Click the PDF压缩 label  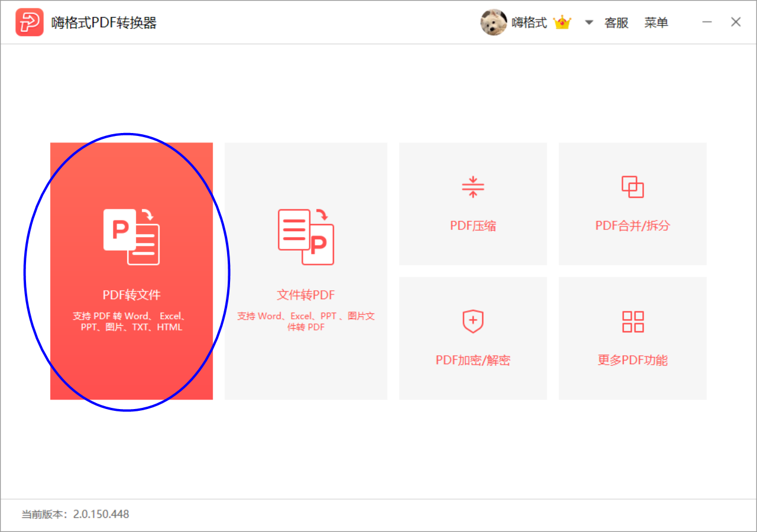pos(473,226)
